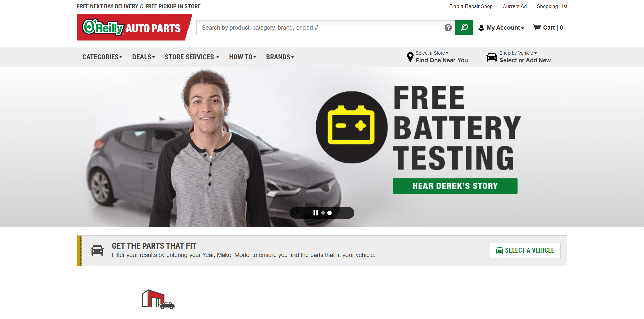Screen dimensions: 644x319
Task: Click the search help question mark icon
Action: click(448, 28)
